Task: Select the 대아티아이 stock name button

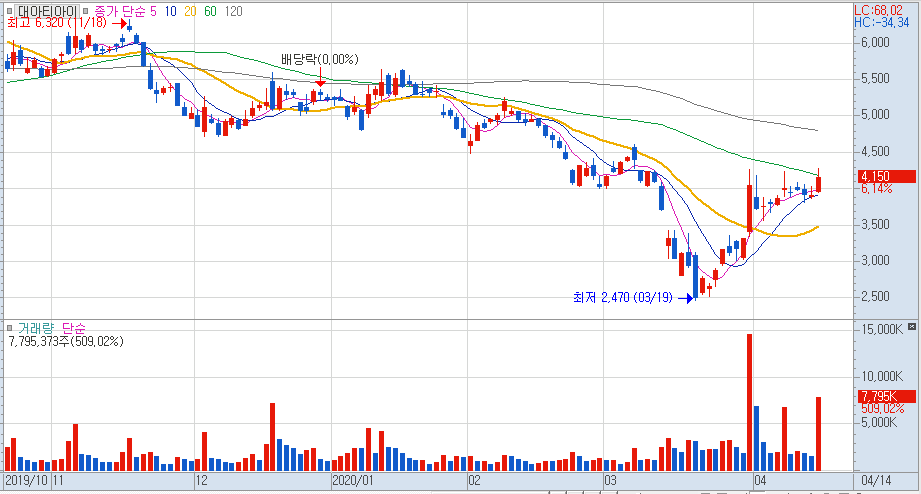Action: [x=47, y=11]
